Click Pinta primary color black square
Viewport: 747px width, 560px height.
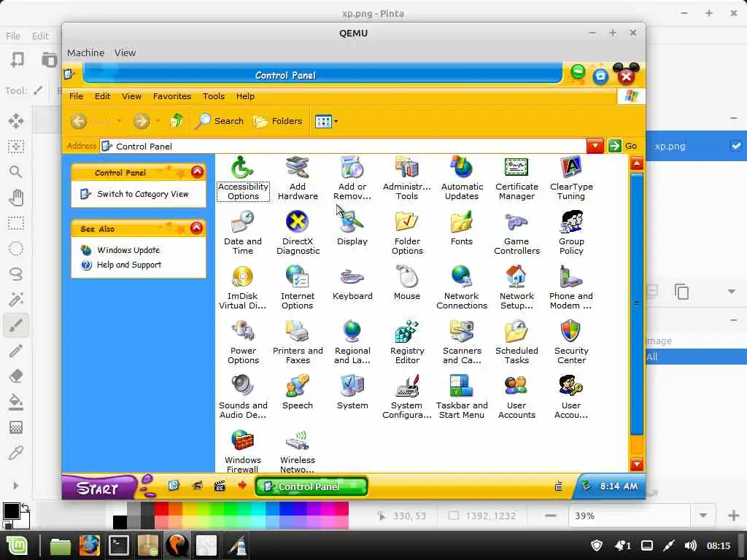click(x=12, y=511)
